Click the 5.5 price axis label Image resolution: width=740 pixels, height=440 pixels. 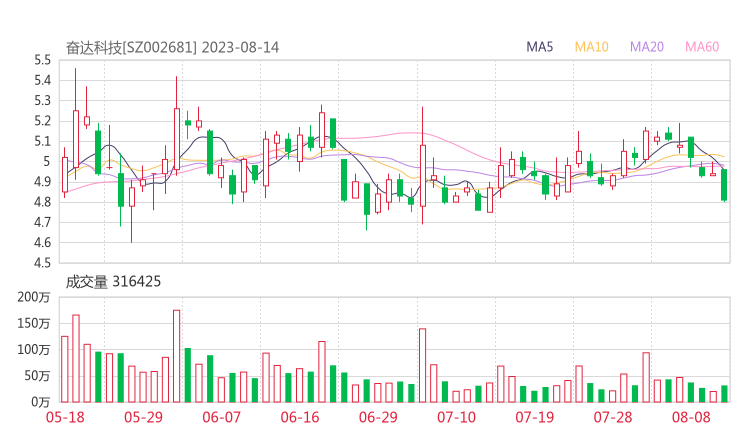click(42, 60)
